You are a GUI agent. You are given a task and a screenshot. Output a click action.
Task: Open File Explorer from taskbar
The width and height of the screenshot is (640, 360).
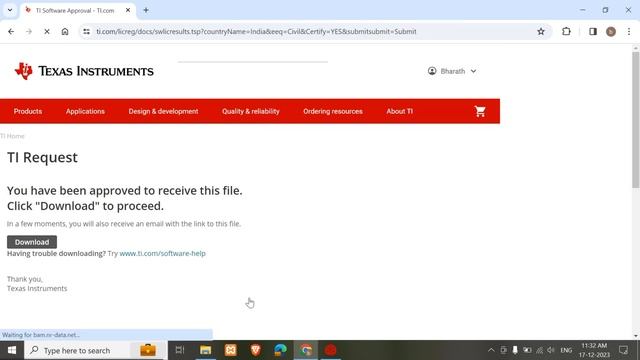(x=205, y=350)
